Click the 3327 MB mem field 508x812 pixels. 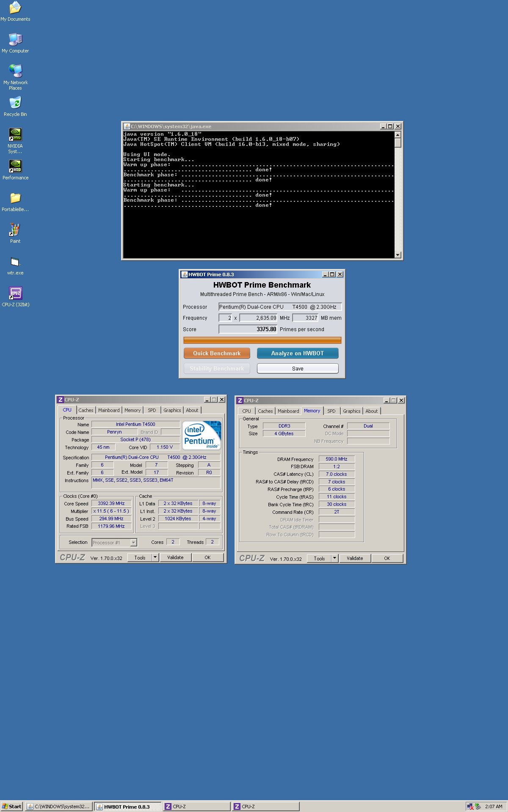(305, 318)
